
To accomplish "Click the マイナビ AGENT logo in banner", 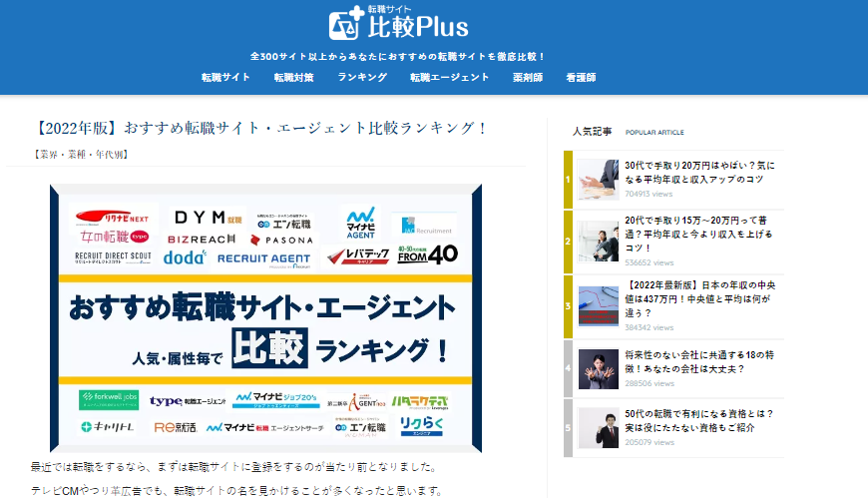I will (x=360, y=223).
